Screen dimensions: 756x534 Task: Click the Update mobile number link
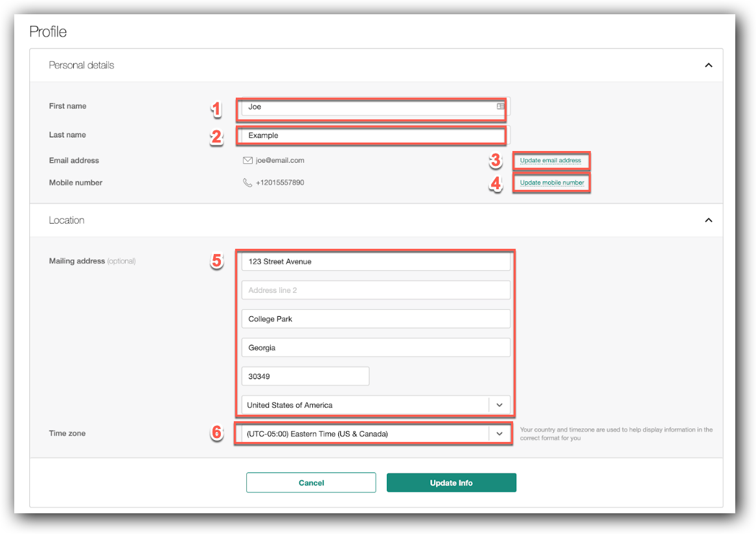[551, 183]
